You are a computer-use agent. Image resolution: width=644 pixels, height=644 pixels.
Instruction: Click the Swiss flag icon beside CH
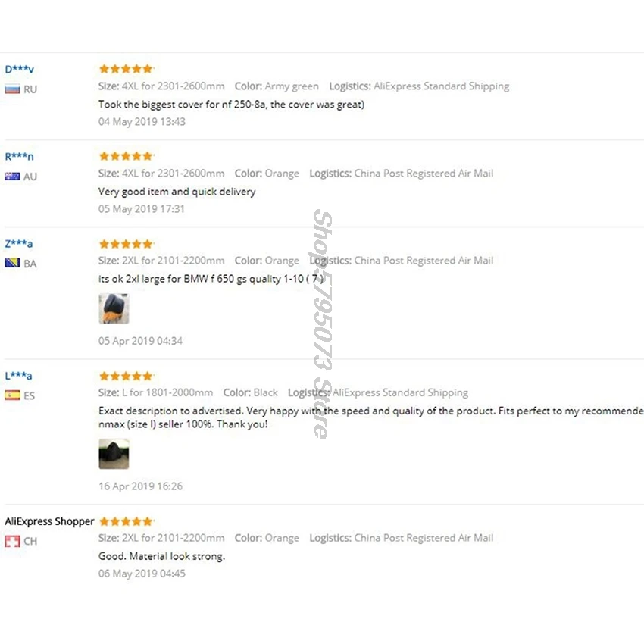(x=12, y=541)
